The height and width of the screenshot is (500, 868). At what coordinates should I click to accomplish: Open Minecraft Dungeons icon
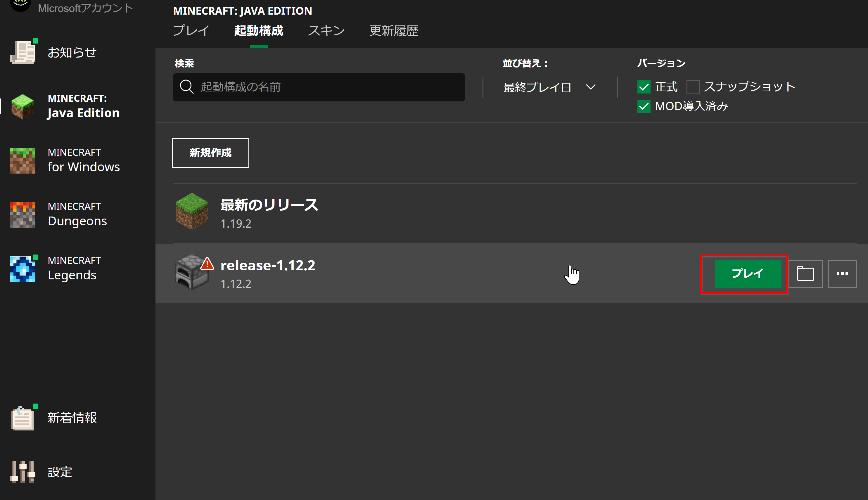[x=23, y=214]
